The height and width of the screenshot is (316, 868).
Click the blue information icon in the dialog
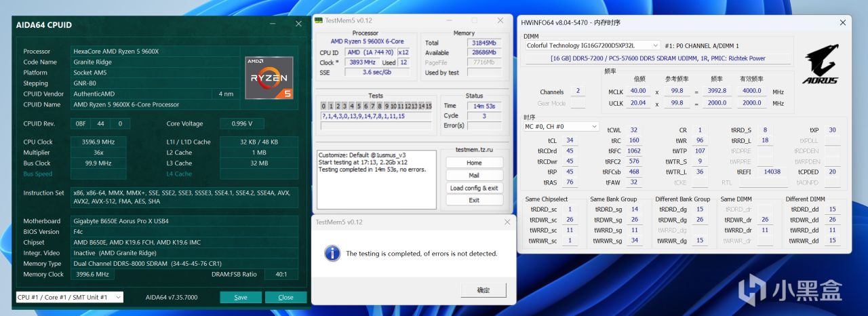click(x=332, y=253)
